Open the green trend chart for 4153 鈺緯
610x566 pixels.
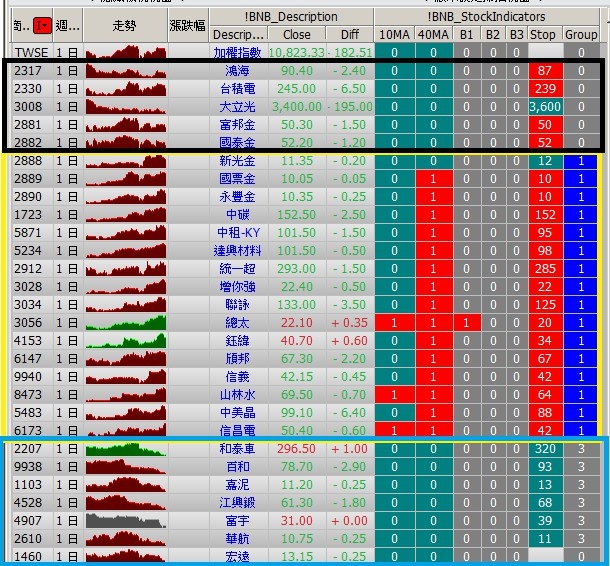(x=126, y=340)
